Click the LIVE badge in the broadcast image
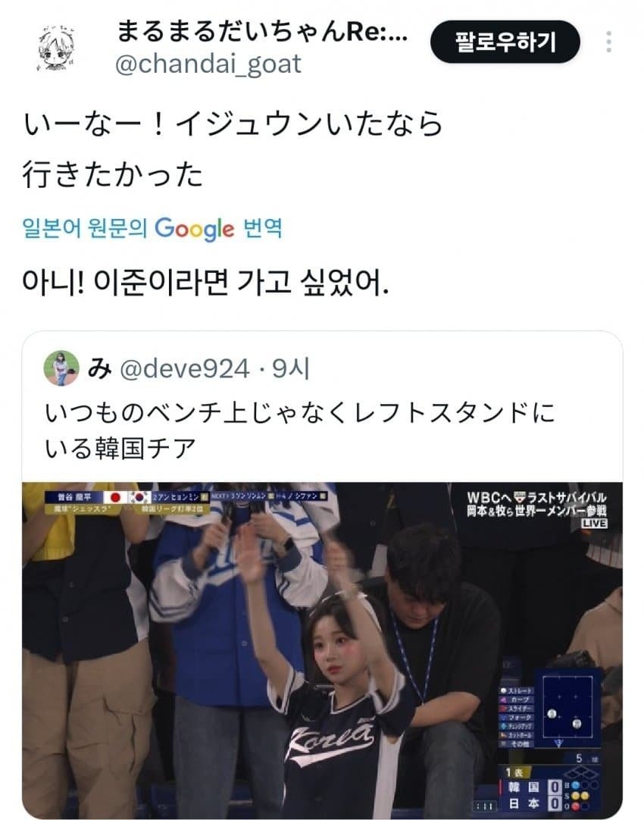This screenshot has width=644, height=820. [x=594, y=524]
